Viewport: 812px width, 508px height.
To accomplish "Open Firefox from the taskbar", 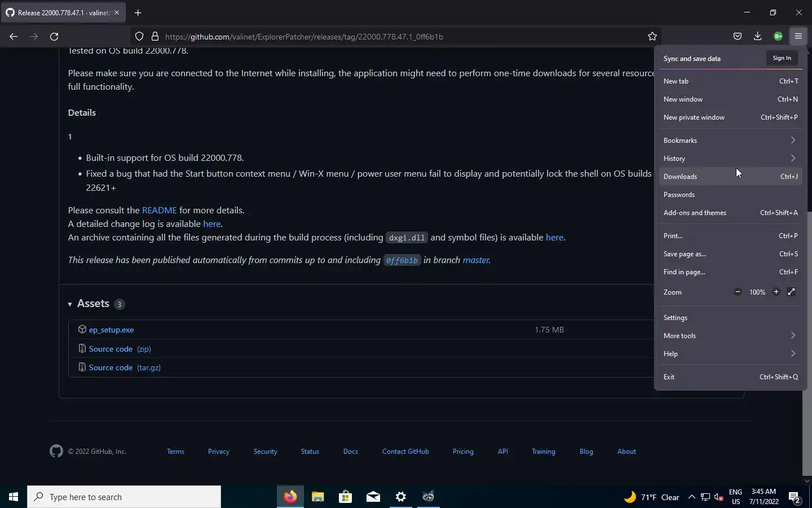I will click(x=290, y=497).
